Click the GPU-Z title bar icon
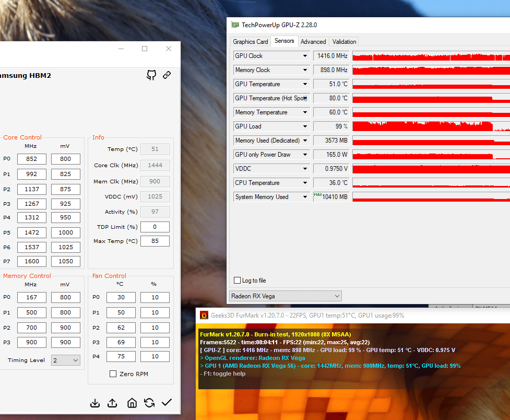Viewport: 510px width, 420px height. coord(235,25)
